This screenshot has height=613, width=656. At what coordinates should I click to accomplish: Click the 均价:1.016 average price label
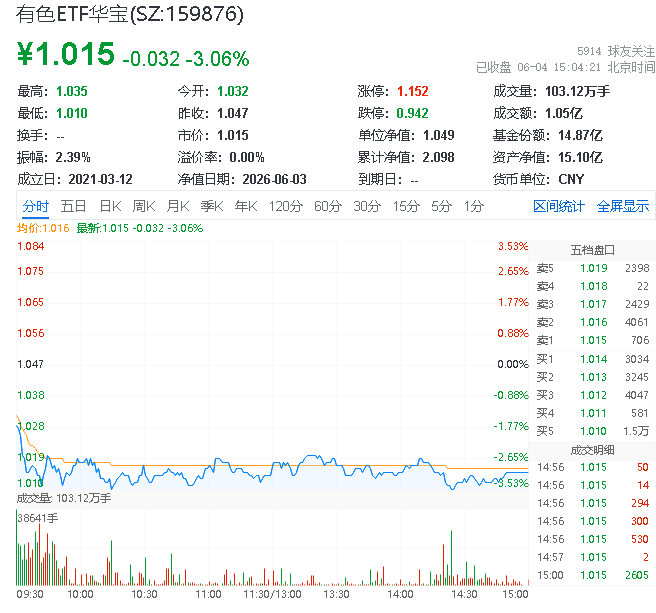[43, 228]
